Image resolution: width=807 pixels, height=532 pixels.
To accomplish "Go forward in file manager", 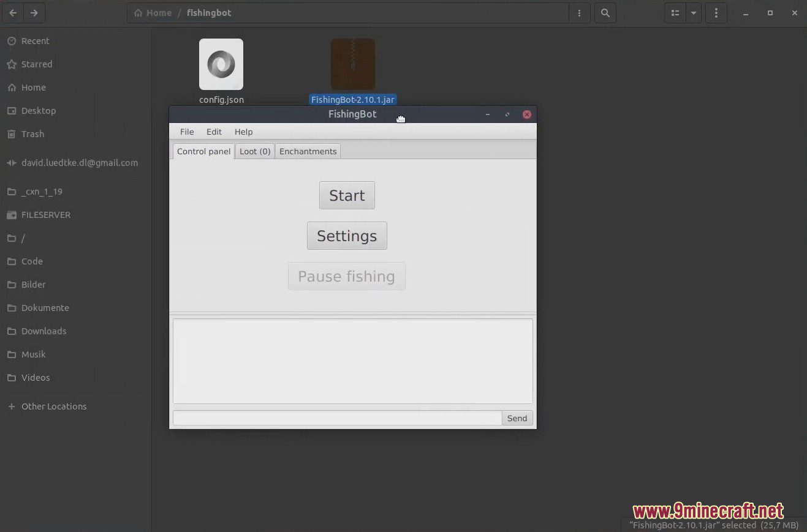I will [34, 13].
